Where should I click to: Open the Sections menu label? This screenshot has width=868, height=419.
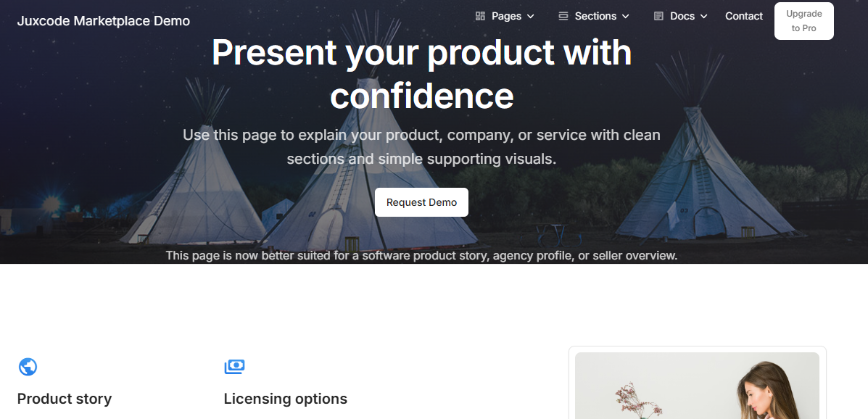(595, 16)
